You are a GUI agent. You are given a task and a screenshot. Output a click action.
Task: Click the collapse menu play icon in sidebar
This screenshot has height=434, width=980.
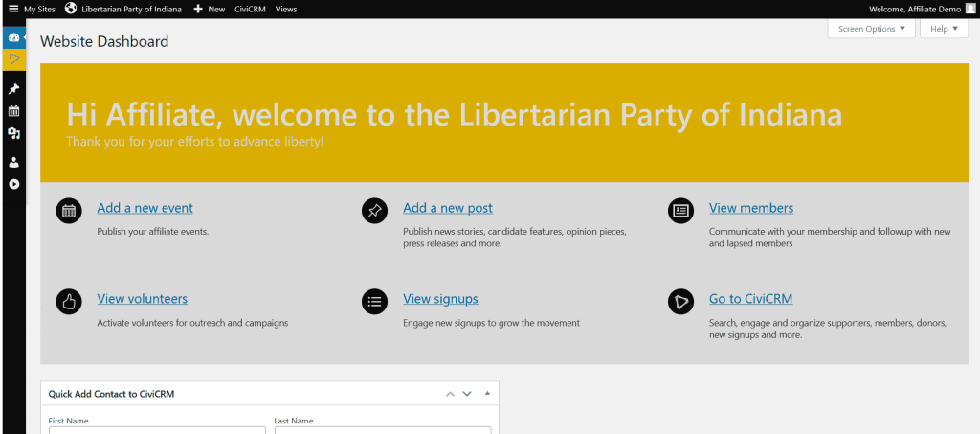(x=13, y=184)
